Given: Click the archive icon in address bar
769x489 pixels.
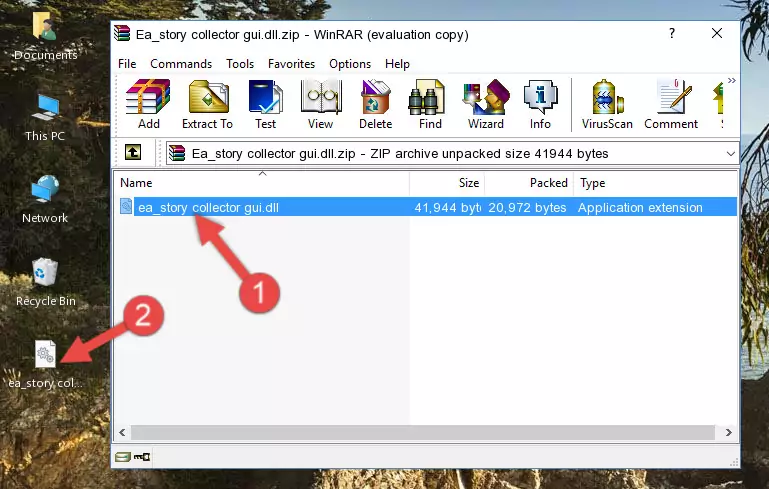Looking at the screenshot, I should (x=177, y=154).
